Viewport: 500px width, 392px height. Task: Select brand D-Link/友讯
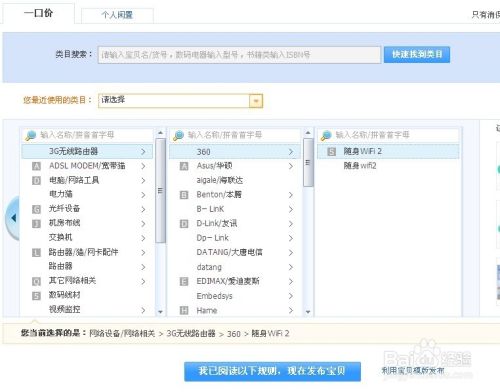click(x=235, y=224)
